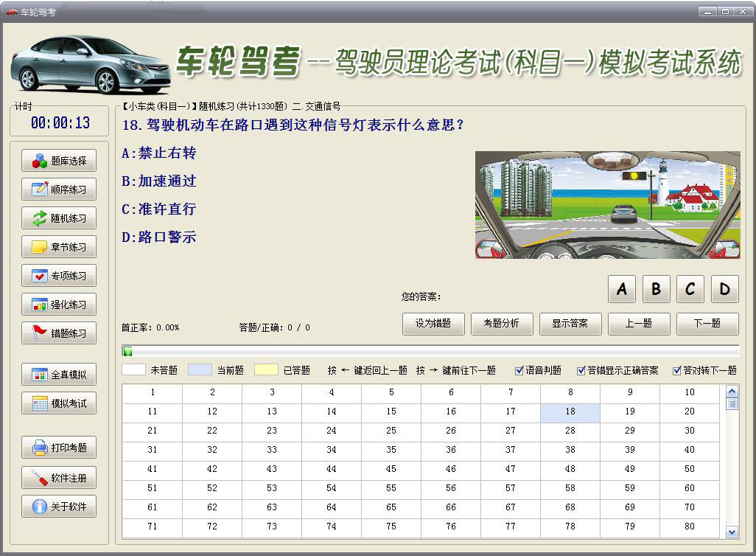
Task: Open 题库选择 question bank selection
Action: pyautogui.click(x=59, y=161)
